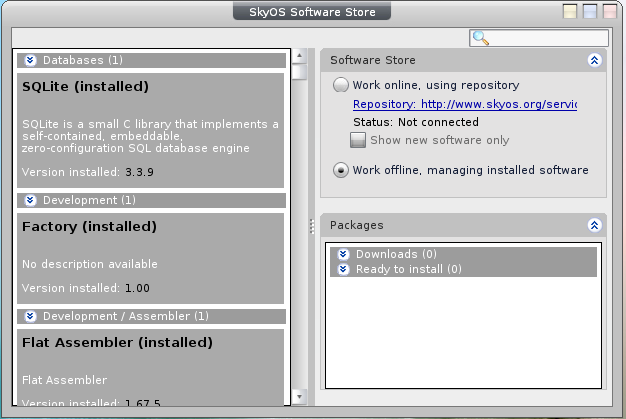
Task: Expand the Downloads (0) group
Action: coord(343,254)
